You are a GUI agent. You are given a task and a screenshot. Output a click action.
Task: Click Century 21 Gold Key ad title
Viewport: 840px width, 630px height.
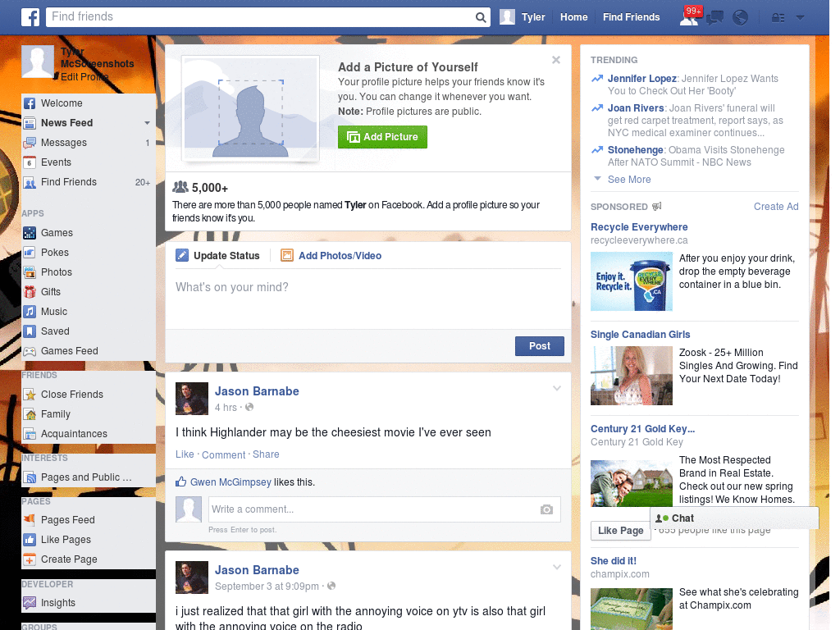click(x=642, y=428)
